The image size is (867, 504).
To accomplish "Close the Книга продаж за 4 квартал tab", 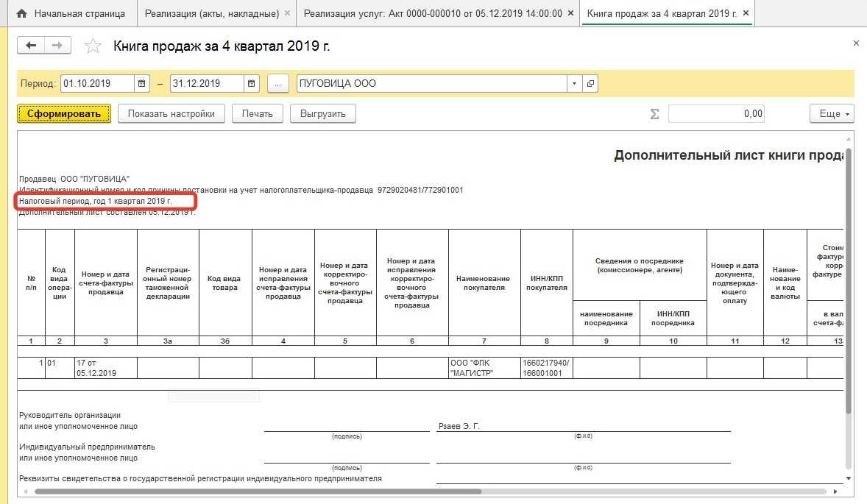I will (746, 13).
